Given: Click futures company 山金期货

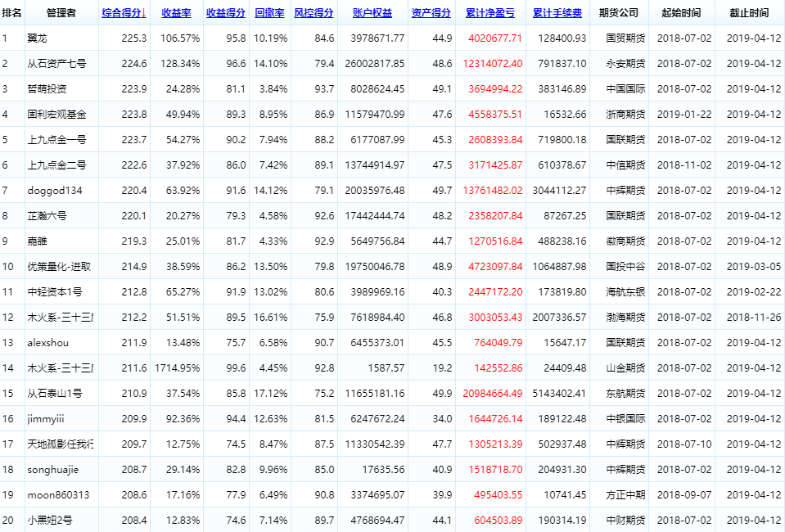Looking at the screenshot, I should [x=625, y=368].
